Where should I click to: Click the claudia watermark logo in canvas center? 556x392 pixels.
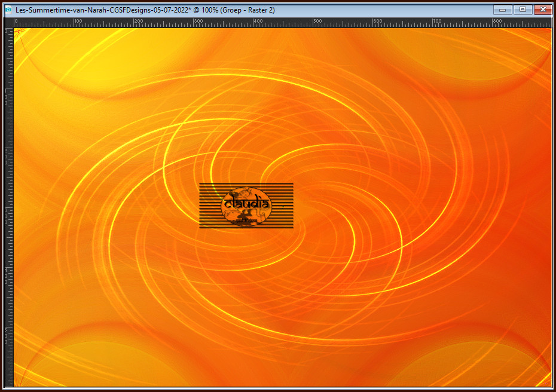pyautogui.click(x=246, y=206)
